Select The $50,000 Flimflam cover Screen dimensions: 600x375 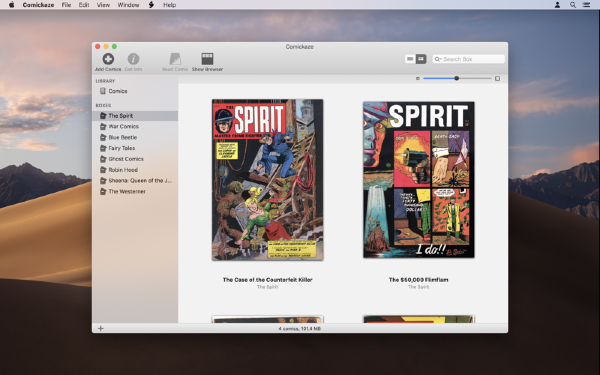(419, 180)
